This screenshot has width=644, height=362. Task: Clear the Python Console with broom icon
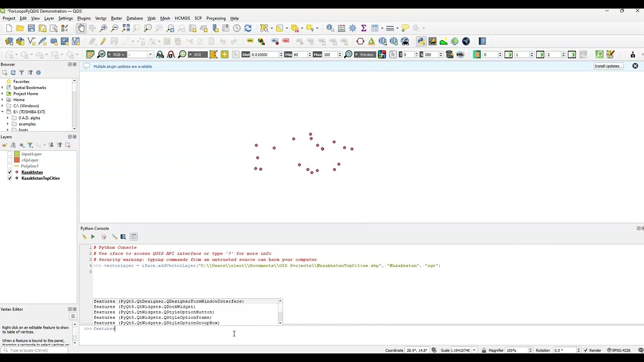(x=84, y=237)
